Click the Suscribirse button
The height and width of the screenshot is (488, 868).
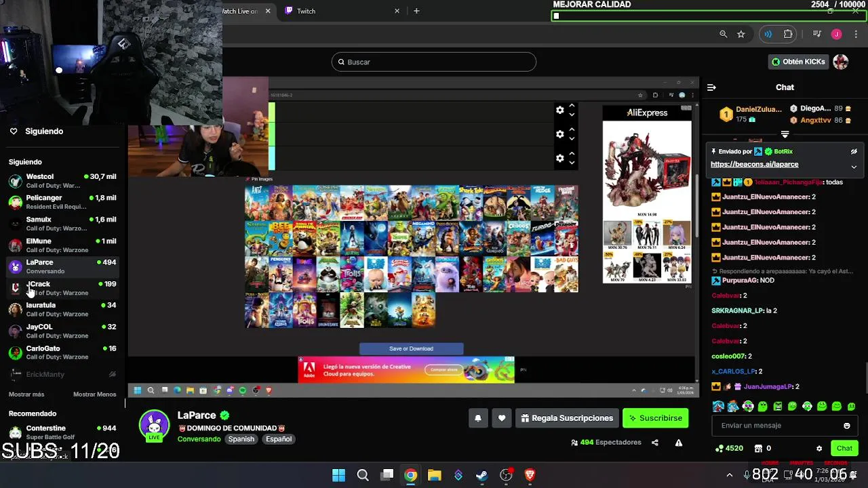[656, 418]
